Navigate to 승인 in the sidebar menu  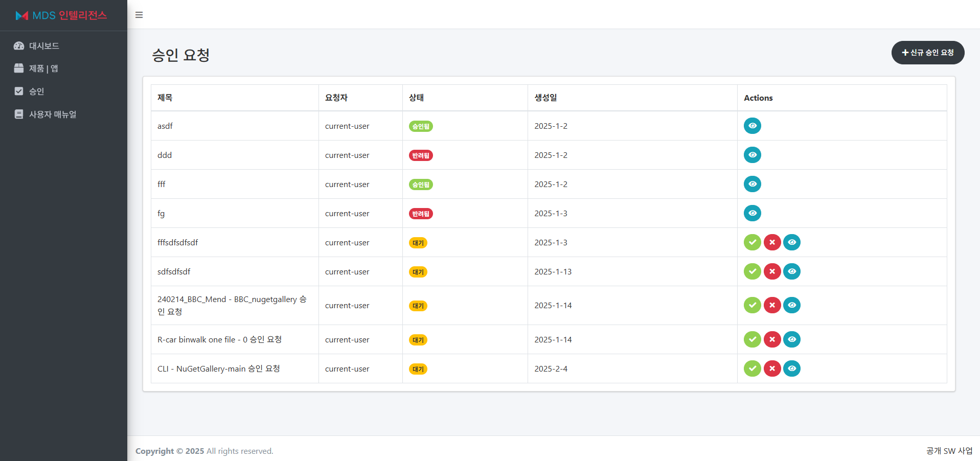click(36, 91)
